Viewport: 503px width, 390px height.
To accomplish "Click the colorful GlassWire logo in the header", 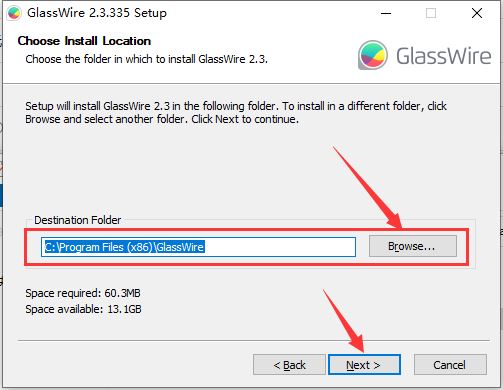I will tap(373, 55).
